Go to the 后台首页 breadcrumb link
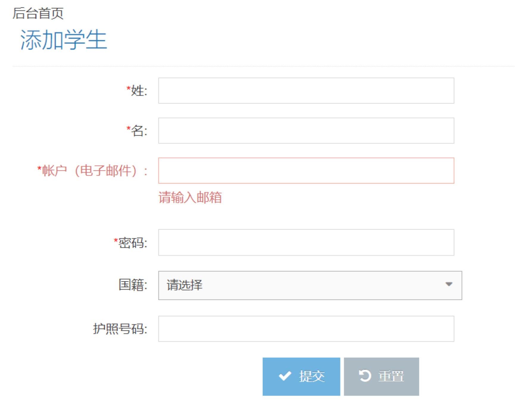 point(38,13)
